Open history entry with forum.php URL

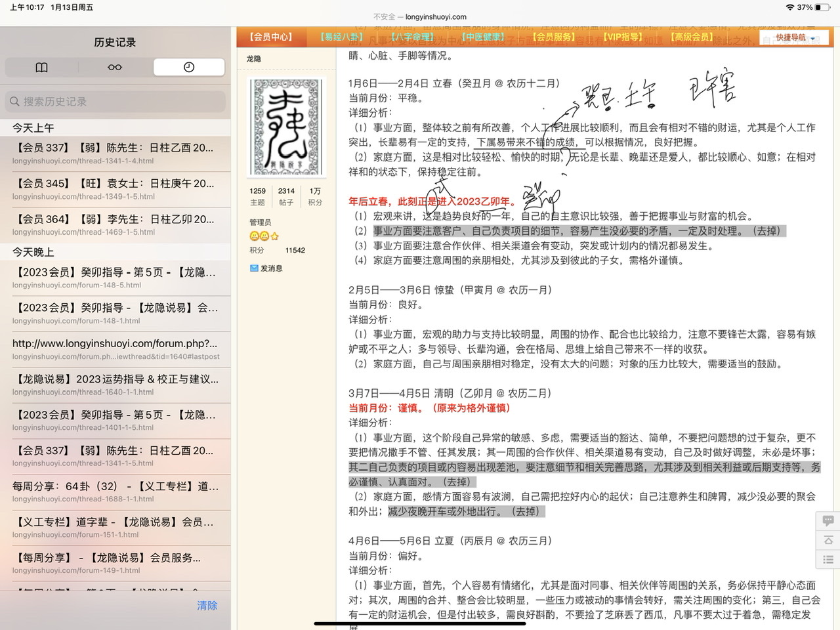tap(115, 350)
